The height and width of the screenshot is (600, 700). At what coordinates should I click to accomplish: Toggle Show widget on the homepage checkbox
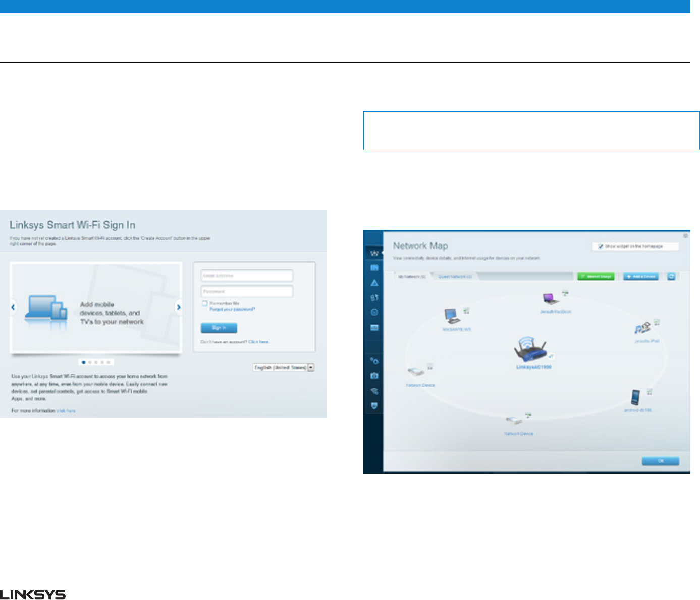tap(601, 246)
